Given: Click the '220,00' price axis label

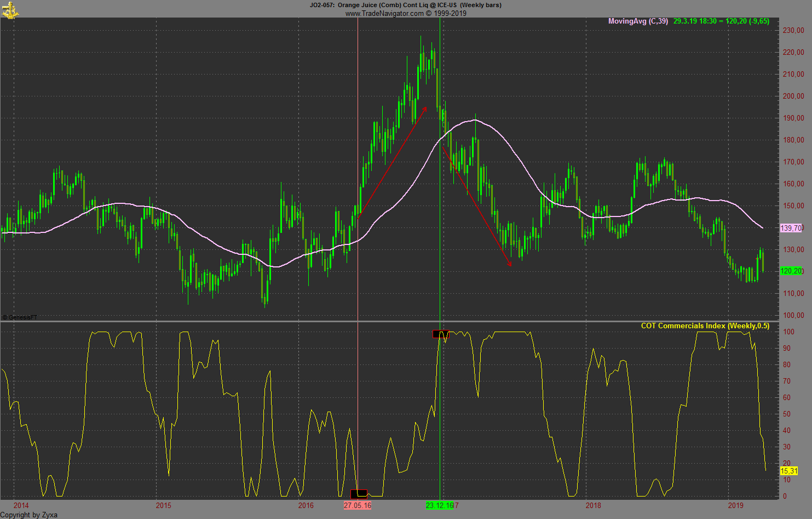Looking at the screenshot, I should pos(793,52).
